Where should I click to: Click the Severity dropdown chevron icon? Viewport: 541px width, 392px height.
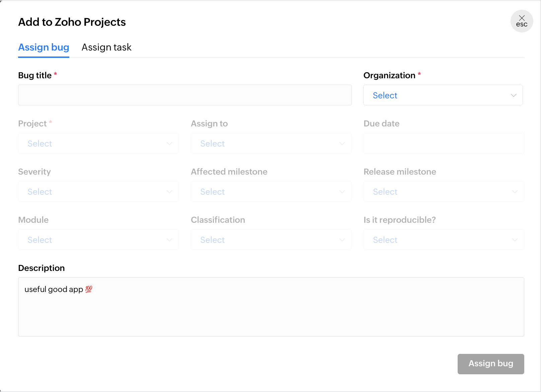[x=169, y=192]
